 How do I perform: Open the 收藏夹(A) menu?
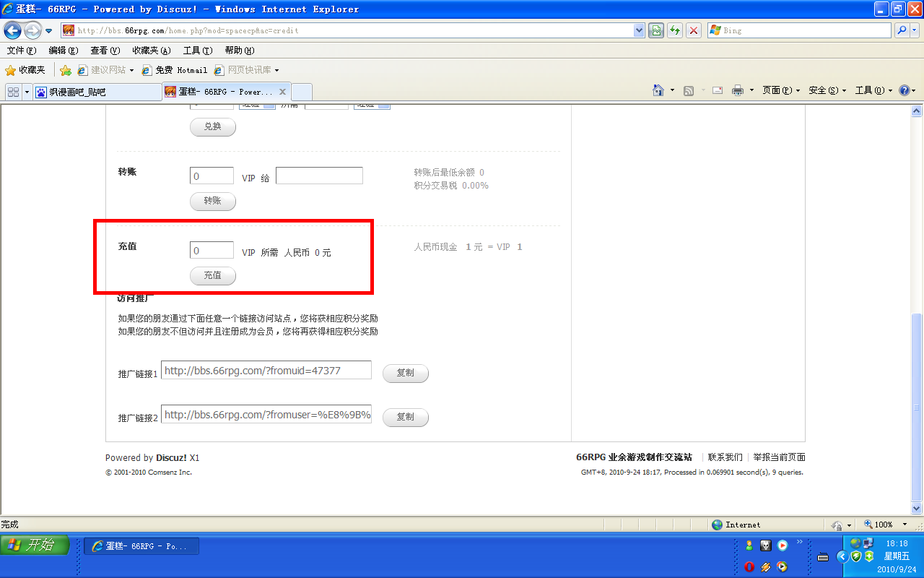click(x=152, y=51)
